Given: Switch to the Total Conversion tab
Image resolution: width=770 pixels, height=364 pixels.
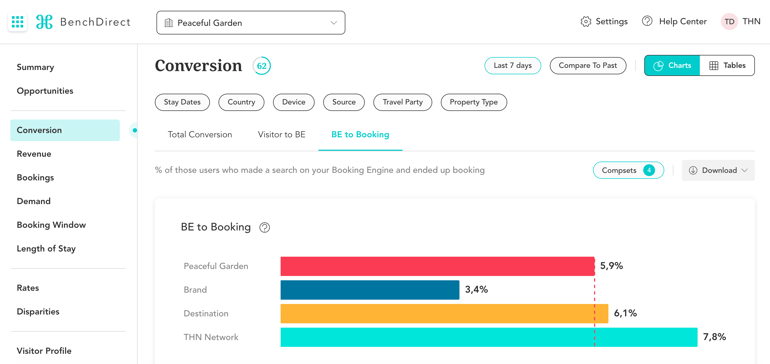Looking at the screenshot, I should 200,135.
